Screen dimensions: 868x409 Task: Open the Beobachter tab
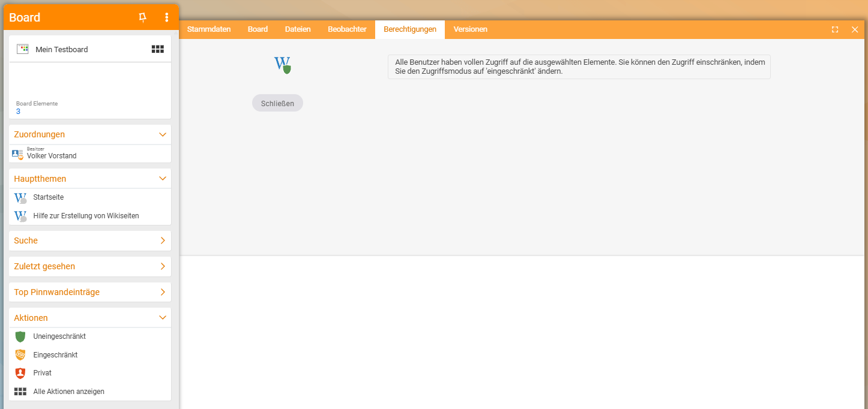pos(347,29)
